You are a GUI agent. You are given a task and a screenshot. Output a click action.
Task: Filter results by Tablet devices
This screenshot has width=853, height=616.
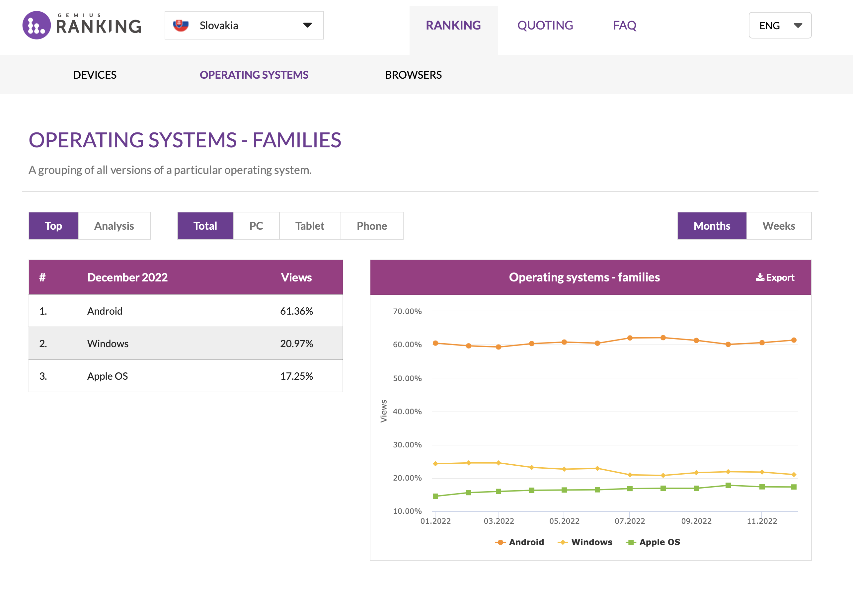pos(310,226)
